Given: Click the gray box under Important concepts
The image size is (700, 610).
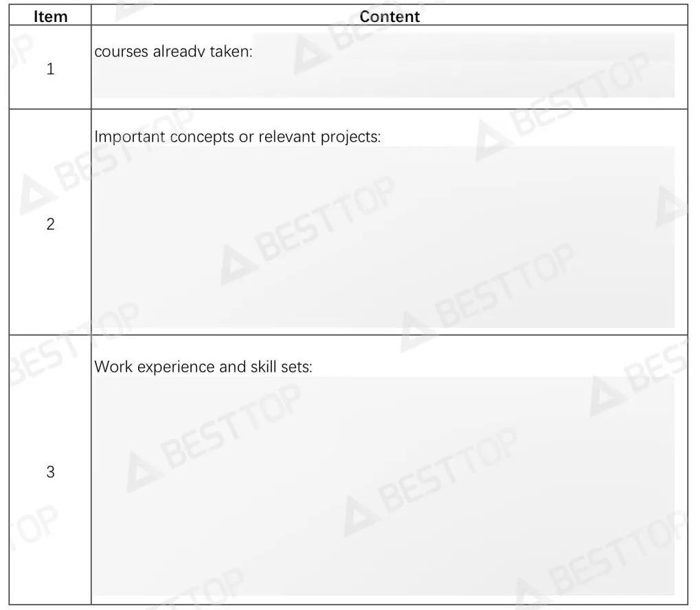Looking at the screenshot, I should pos(383,237).
